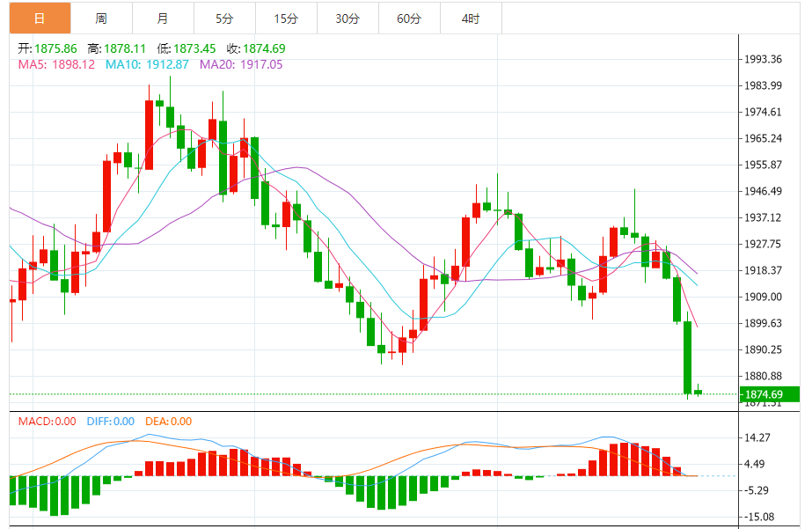The height and width of the screenshot is (529, 812).
Task: Click the 1890.25 price axis label
Action: (x=763, y=349)
